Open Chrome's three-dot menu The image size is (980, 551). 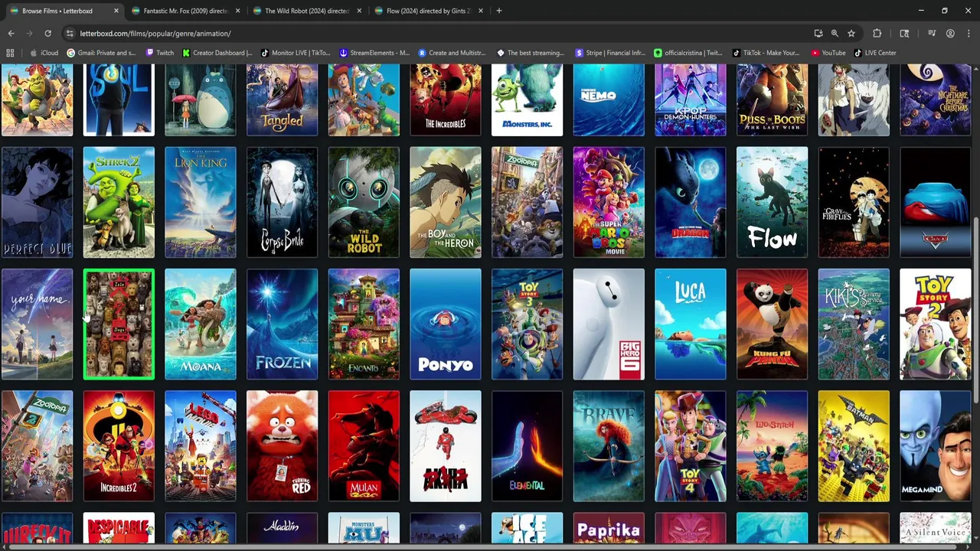[969, 34]
